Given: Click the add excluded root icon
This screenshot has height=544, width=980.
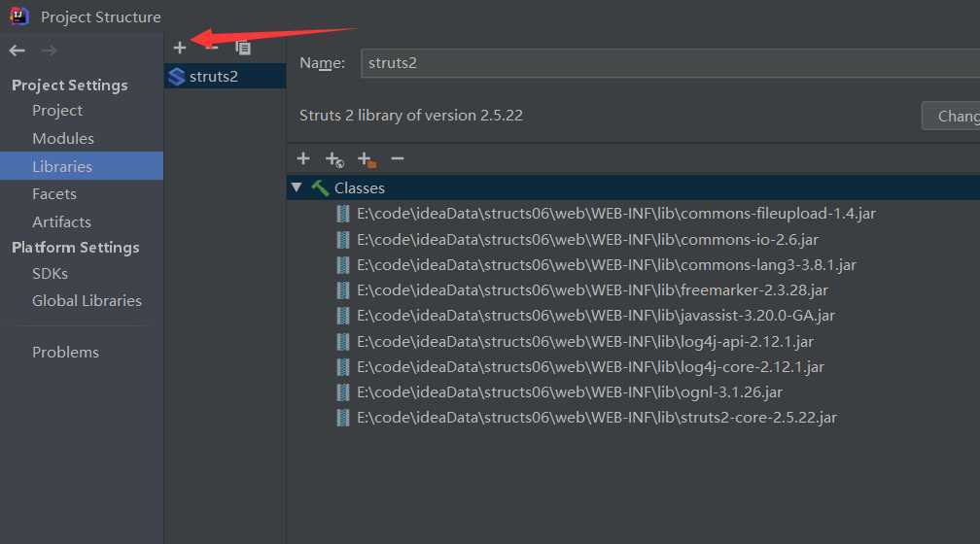Looking at the screenshot, I should point(367,160).
